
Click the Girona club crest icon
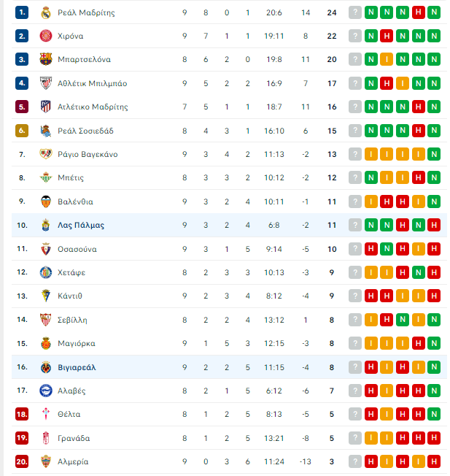coord(46,36)
